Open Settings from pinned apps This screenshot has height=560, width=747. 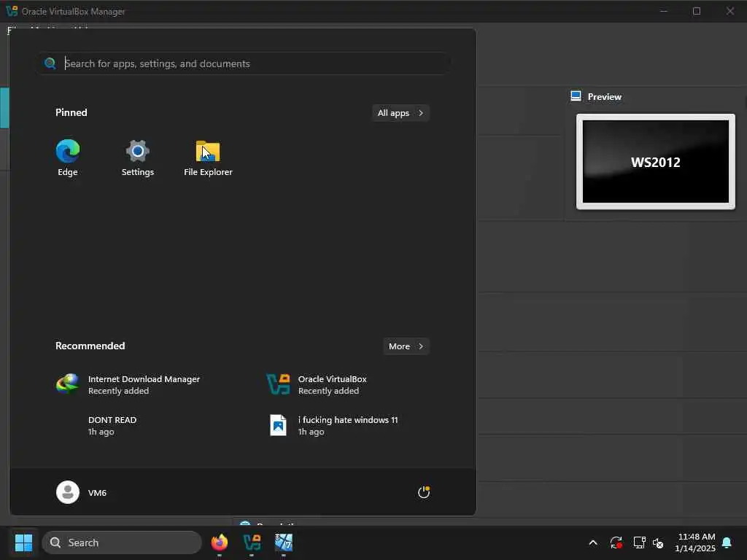tap(138, 157)
